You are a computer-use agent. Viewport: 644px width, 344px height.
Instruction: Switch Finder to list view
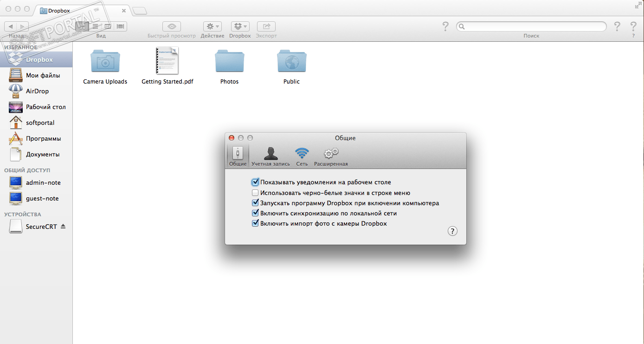tap(95, 26)
